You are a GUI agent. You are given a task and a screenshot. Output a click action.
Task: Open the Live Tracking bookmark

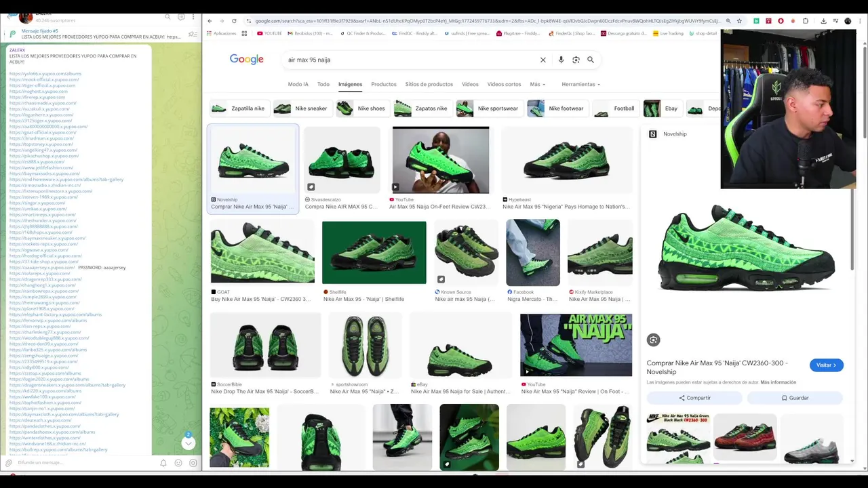(668, 33)
